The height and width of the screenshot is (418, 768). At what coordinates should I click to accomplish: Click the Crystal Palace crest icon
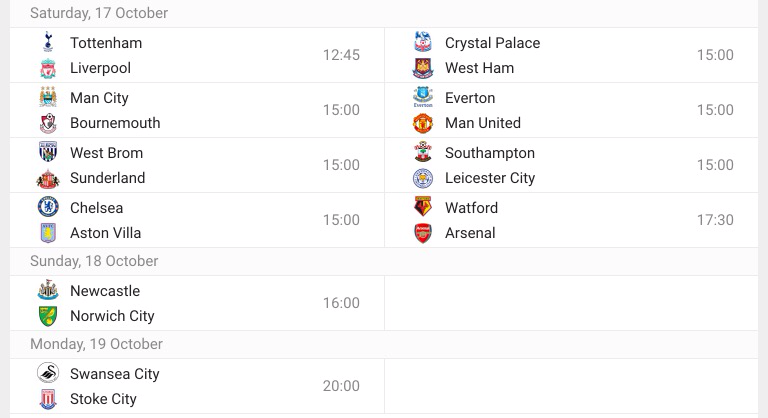click(x=423, y=43)
